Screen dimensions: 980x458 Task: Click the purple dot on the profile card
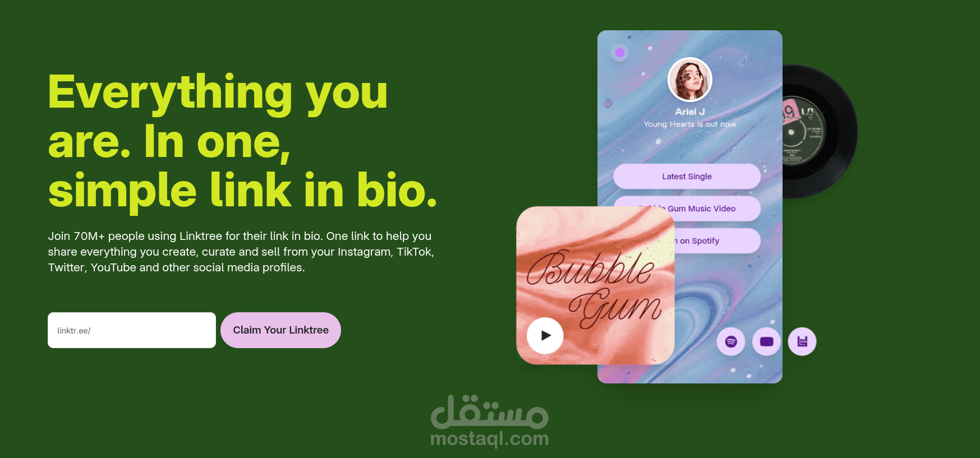[x=620, y=53]
